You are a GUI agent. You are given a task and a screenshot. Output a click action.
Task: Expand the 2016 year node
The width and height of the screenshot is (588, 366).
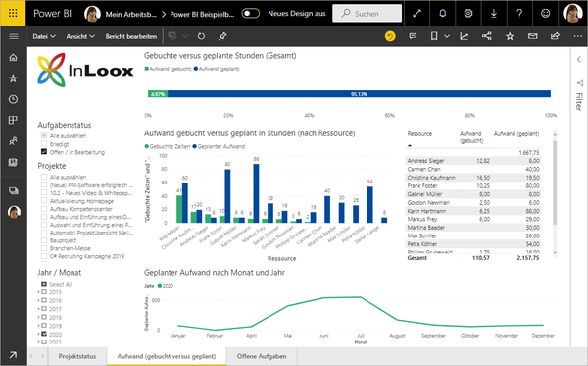[38, 300]
